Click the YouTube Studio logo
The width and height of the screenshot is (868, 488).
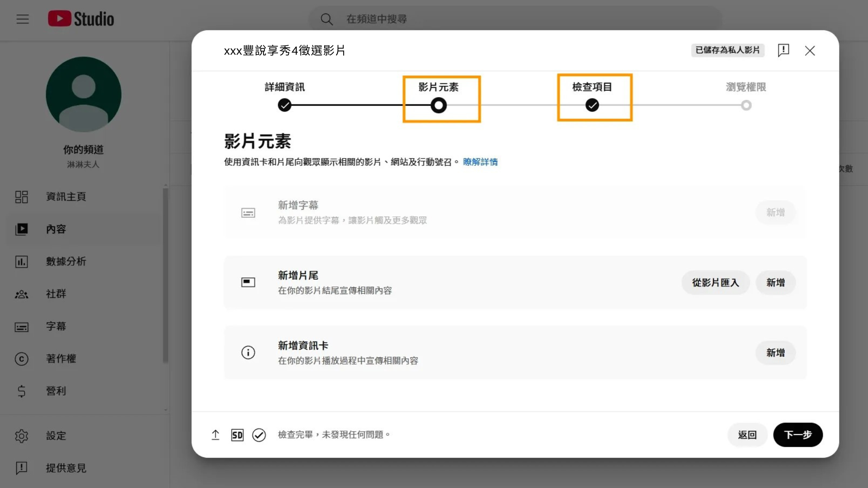(81, 19)
